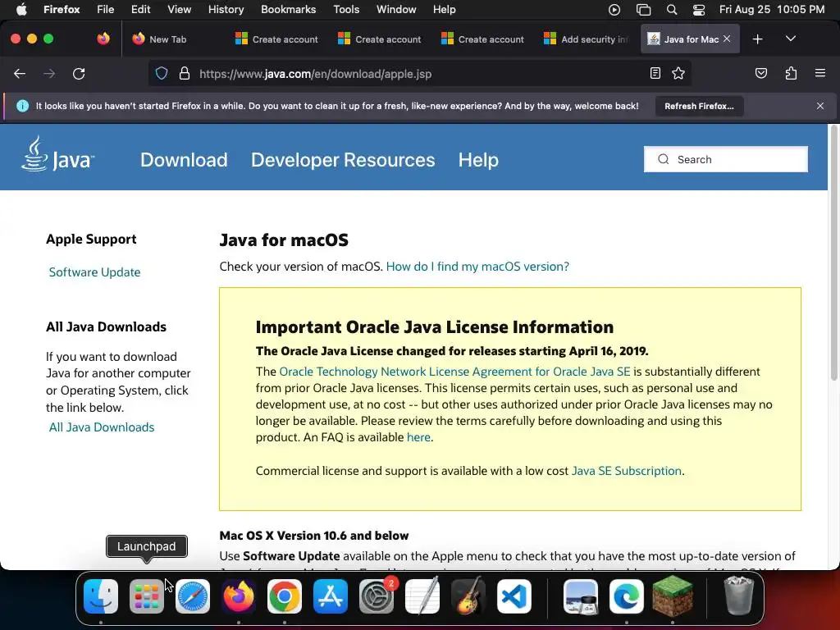This screenshot has width=840, height=630.
Task: Open the Bookmarks menu
Action: pyautogui.click(x=288, y=9)
